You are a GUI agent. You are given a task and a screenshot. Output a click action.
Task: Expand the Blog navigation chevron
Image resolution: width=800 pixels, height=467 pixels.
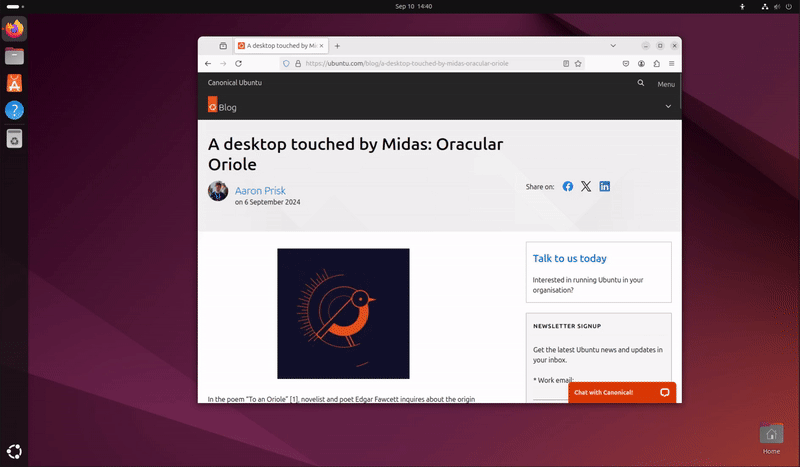(668, 106)
